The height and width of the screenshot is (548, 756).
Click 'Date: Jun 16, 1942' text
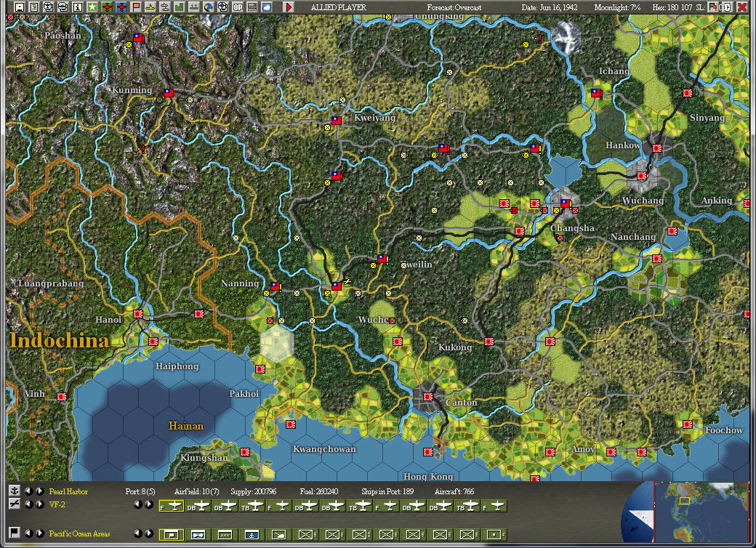(550, 7)
